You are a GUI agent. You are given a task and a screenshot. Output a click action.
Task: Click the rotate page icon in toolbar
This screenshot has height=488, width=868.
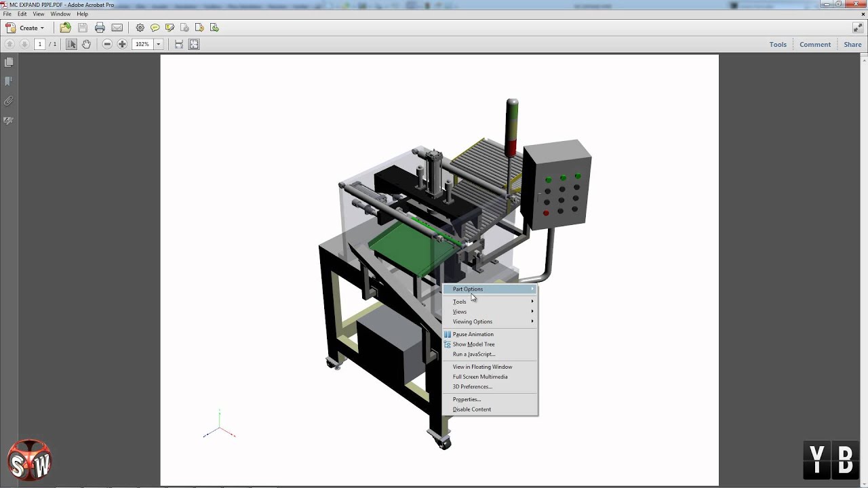tap(199, 28)
